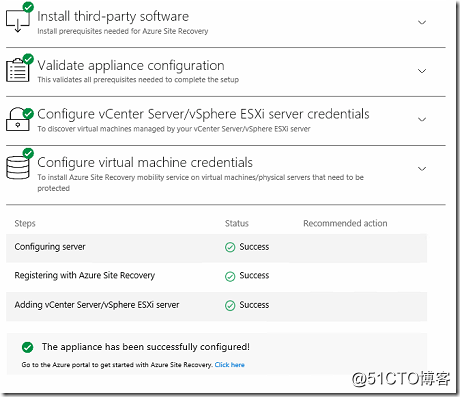Click the green check on the Registering with Azure row
Screen dimensions: 460x397
coord(230,276)
